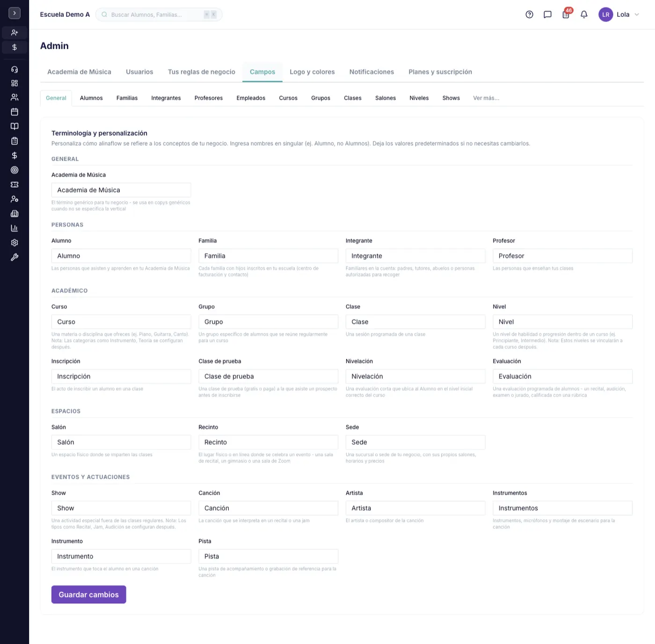Select the Shows sub-tab
The image size is (655, 644).
click(x=451, y=98)
